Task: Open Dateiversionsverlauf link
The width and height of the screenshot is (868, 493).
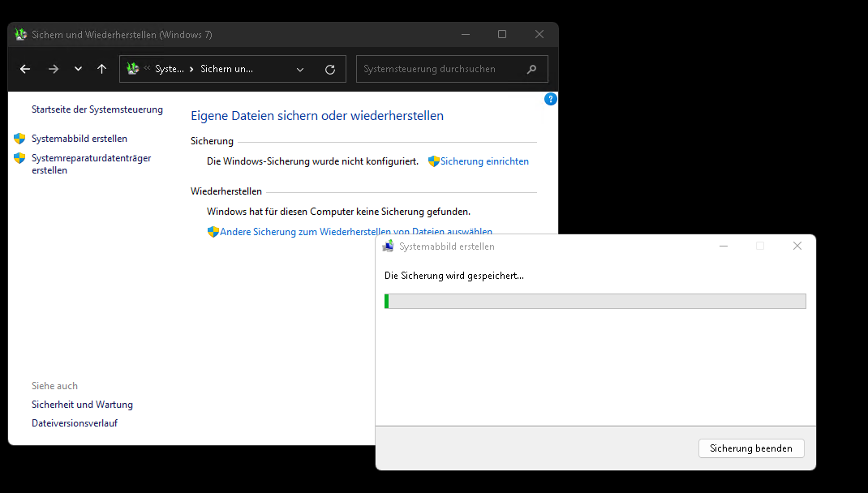Action: coord(75,423)
